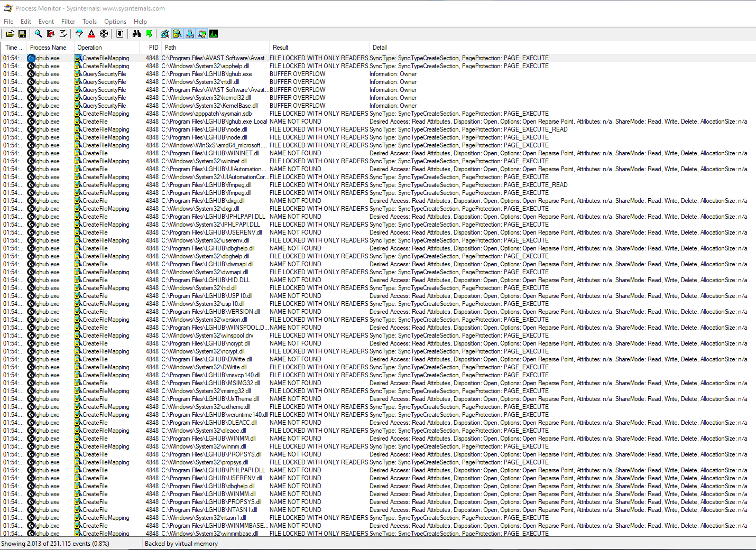Open the Tools menu
Image resolution: width=756 pixels, height=550 pixels.
tap(89, 22)
